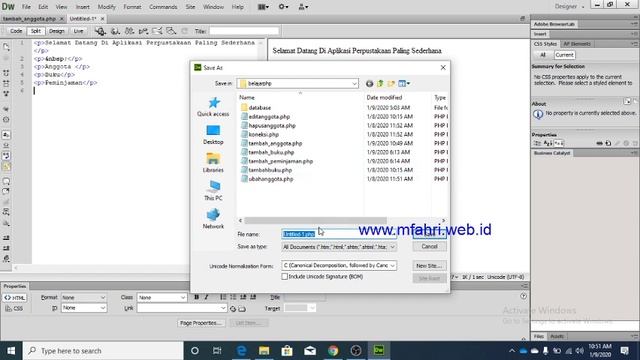Click Attach style sheet icon in CSS panel
The image size is (640, 360).
599,143
